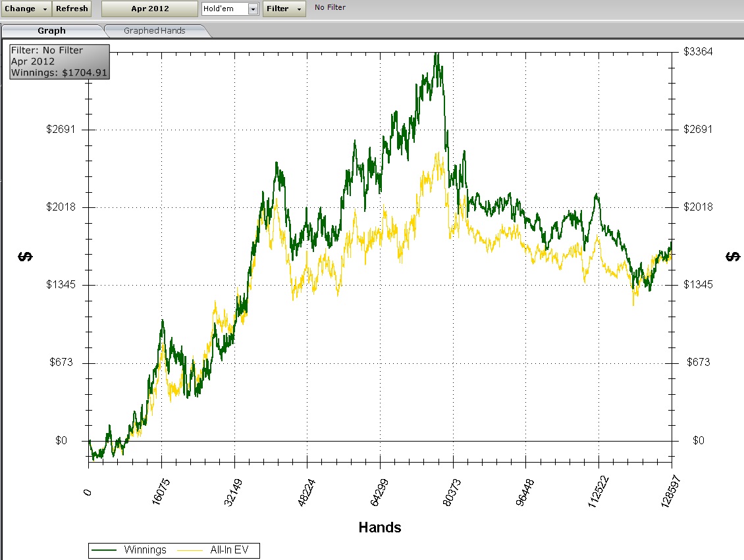This screenshot has width=744, height=560.
Task: Click the Hands x-axis title
Action: [x=380, y=527]
